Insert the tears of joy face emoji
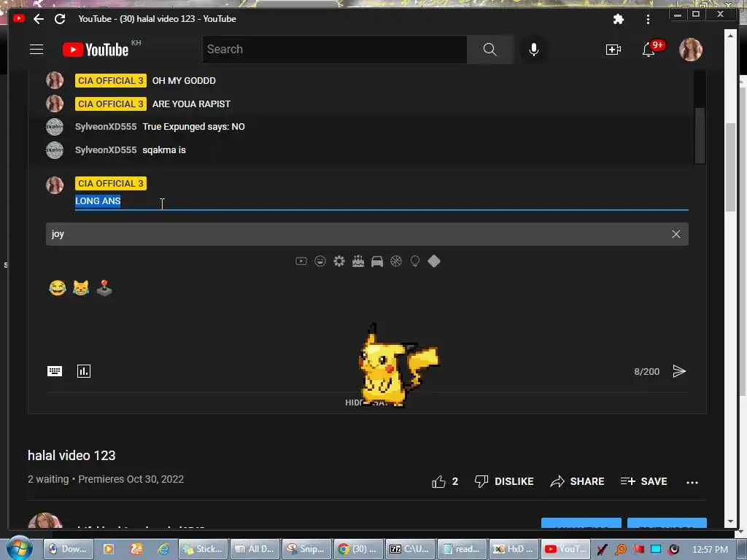The height and width of the screenshot is (560, 747). pyautogui.click(x=57, y=288)
